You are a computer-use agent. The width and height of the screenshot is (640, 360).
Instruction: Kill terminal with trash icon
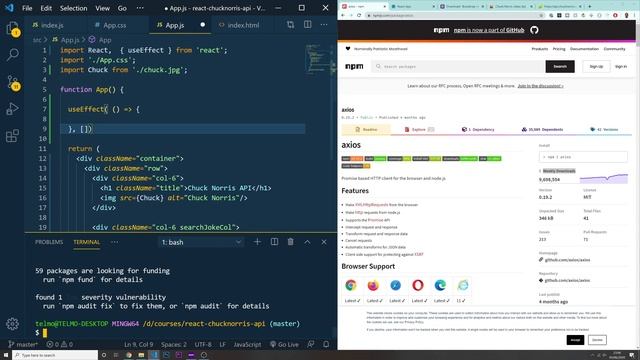[291, 242]
